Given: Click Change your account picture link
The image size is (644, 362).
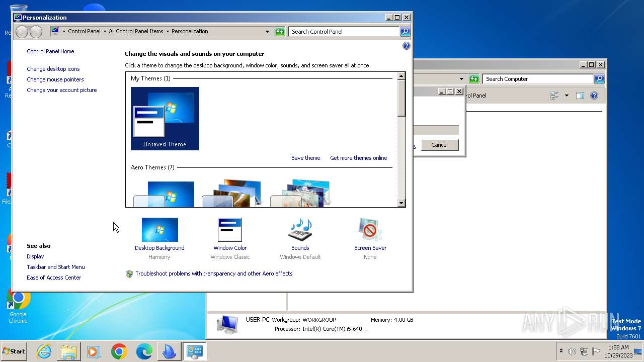Looking at the screenshot, I should coord(62,90).
